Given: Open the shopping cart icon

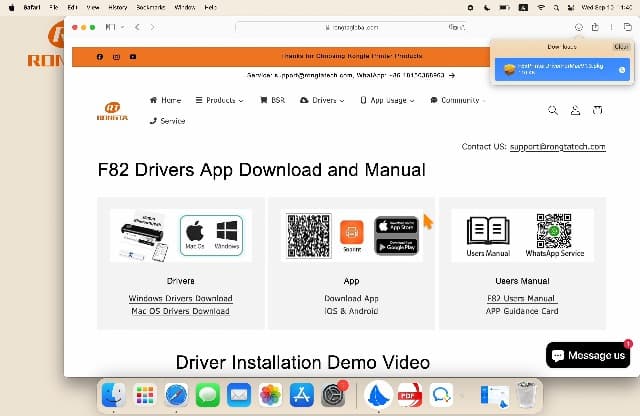Looking at the screenshot, I should pos(598,110).
